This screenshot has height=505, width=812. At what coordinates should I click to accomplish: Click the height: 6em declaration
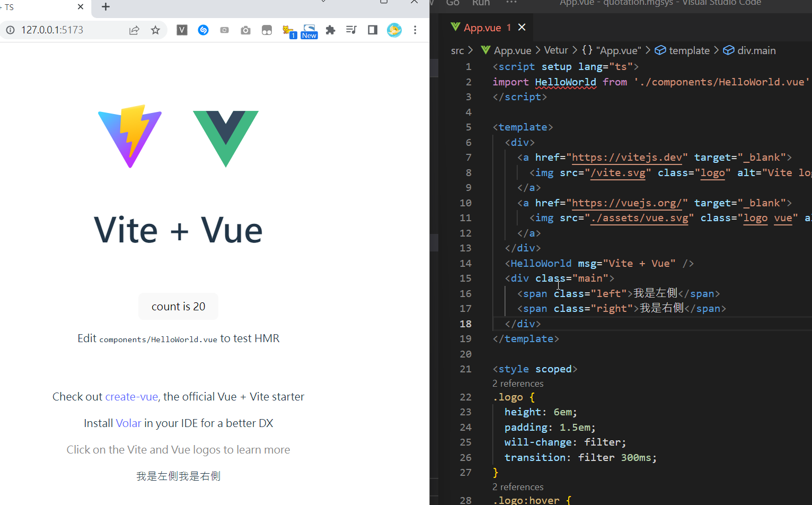[541, 412]
